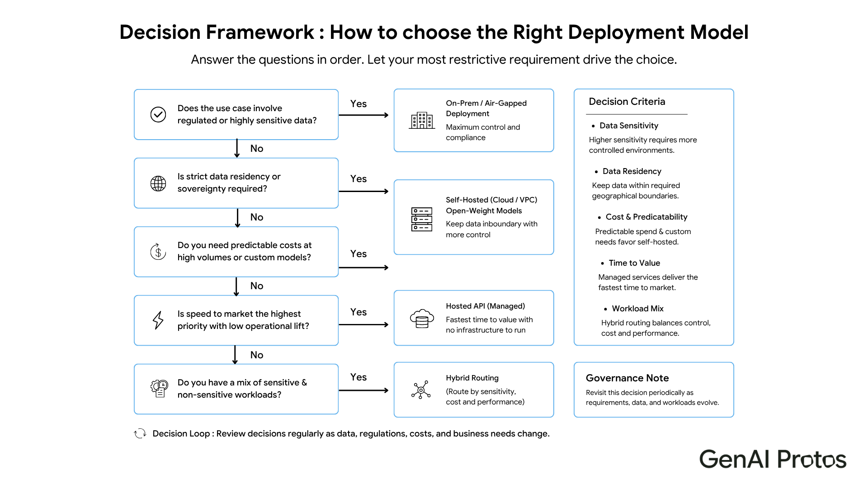Click 'Yes' label beside workload mix question
Screen dimensions: 868x488
[x=359, y=377]
